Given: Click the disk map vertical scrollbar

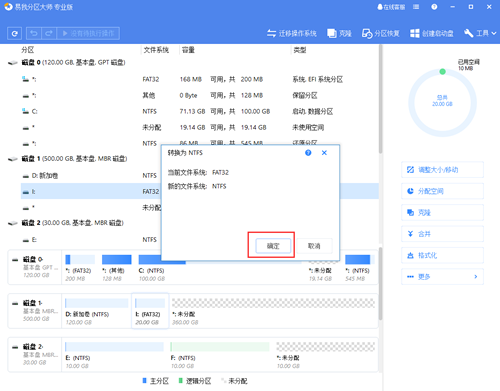Looking at the screenshot, I should point(380,283).
